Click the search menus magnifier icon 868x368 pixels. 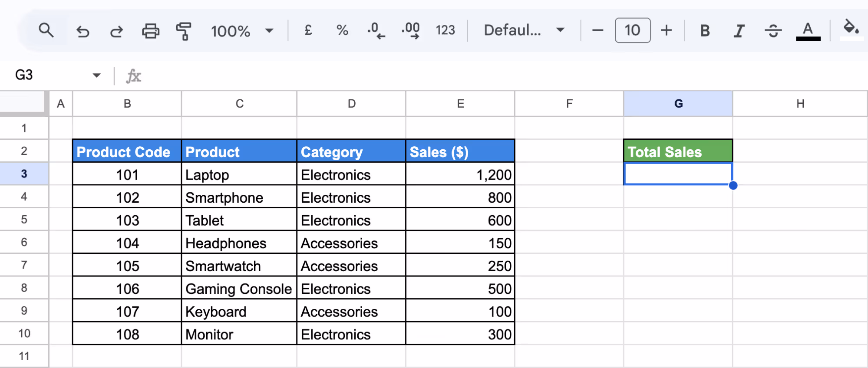click(x=46, y=30)
